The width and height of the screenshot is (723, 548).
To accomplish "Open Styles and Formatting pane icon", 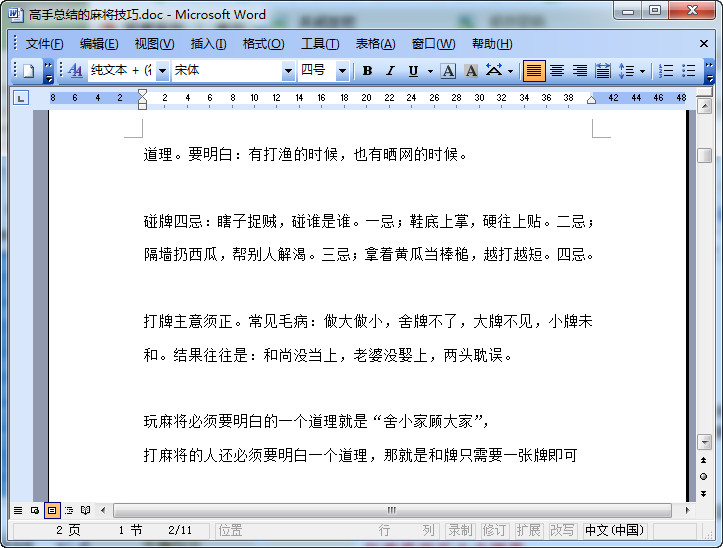I will pyautogui.click(x=75, y=71).
